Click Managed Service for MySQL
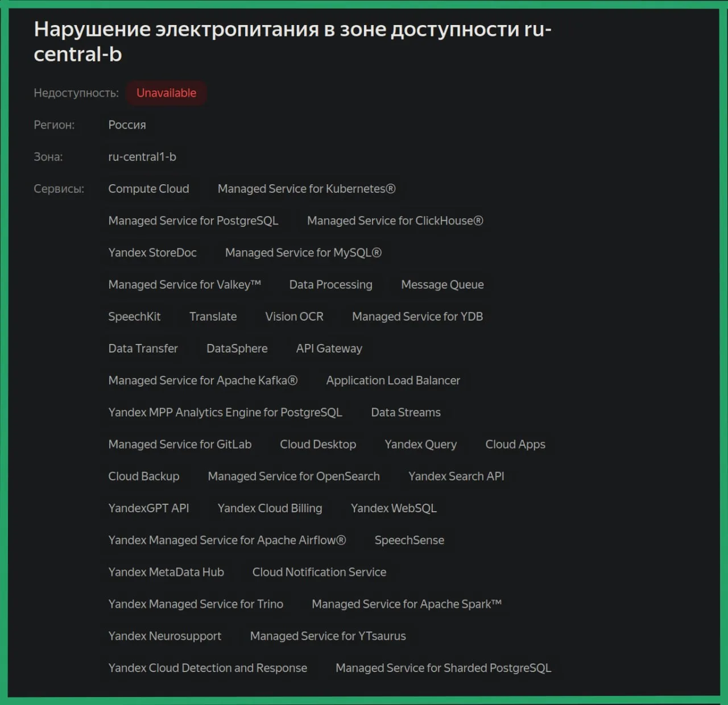This screenshot has height=705, width=728. point(303,252)
